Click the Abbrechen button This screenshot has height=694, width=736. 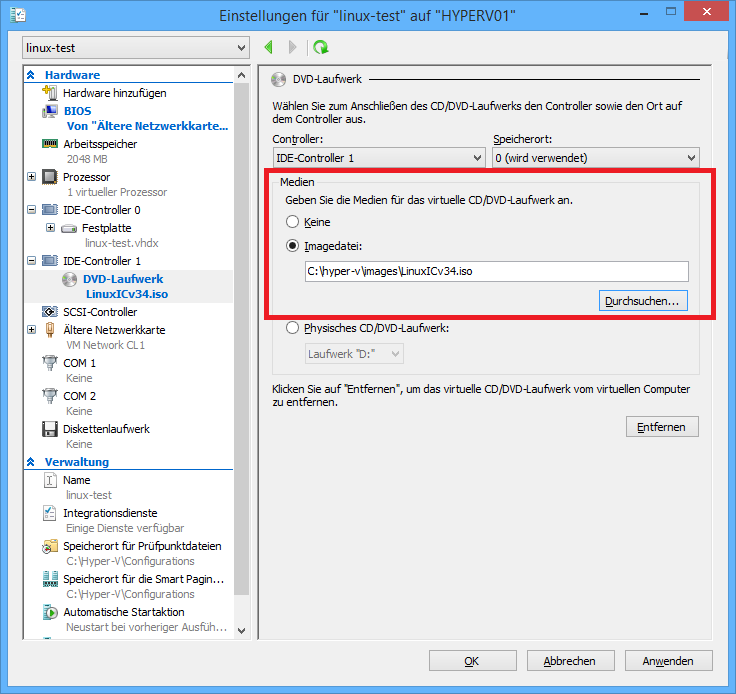570,661
